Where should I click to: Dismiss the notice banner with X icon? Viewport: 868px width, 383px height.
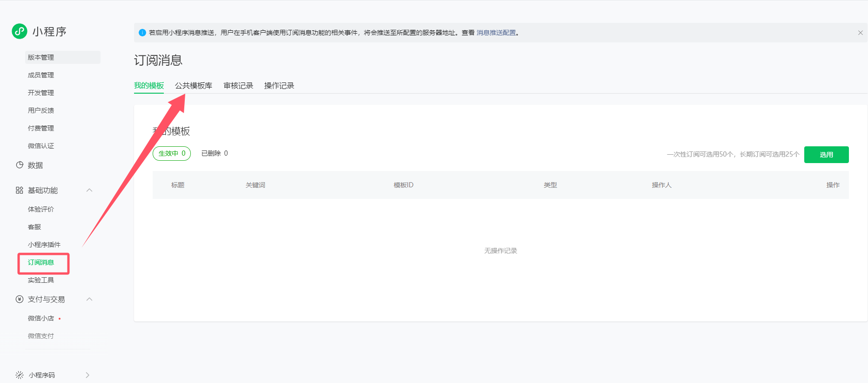coord(860,33)
